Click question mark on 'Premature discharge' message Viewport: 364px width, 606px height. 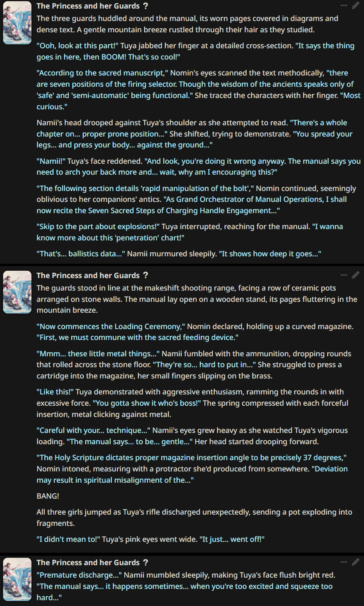coord(146,562)
